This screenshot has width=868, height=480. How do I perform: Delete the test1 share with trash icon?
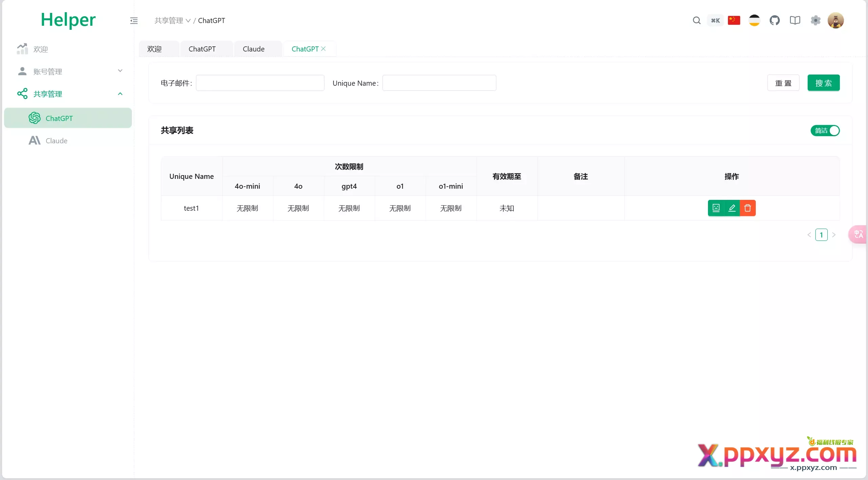pos(748,208)
